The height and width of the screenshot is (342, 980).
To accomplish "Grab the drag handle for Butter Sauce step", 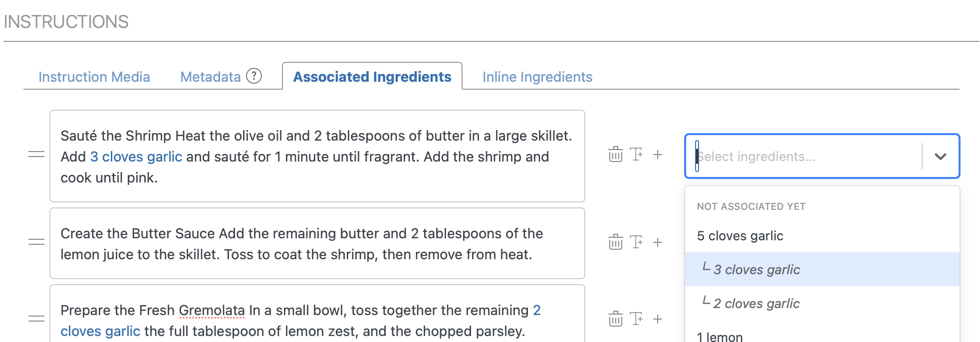I will tap(36, 242).
